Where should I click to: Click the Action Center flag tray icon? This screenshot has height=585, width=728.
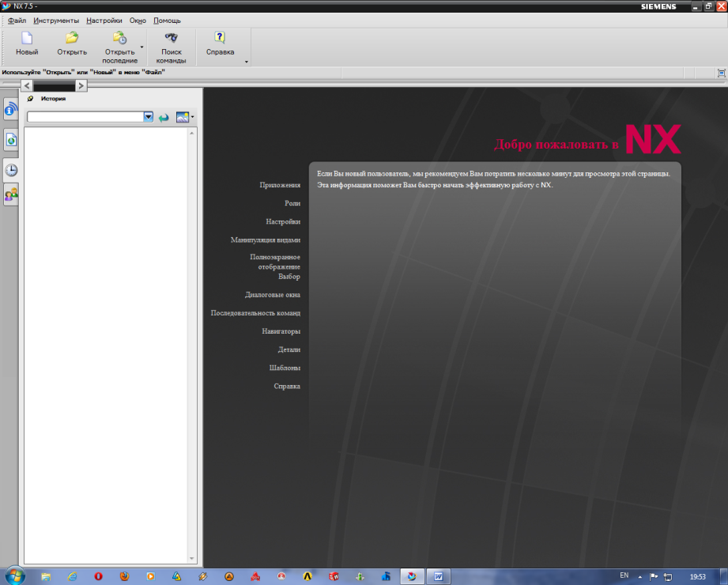click(654, 576)
